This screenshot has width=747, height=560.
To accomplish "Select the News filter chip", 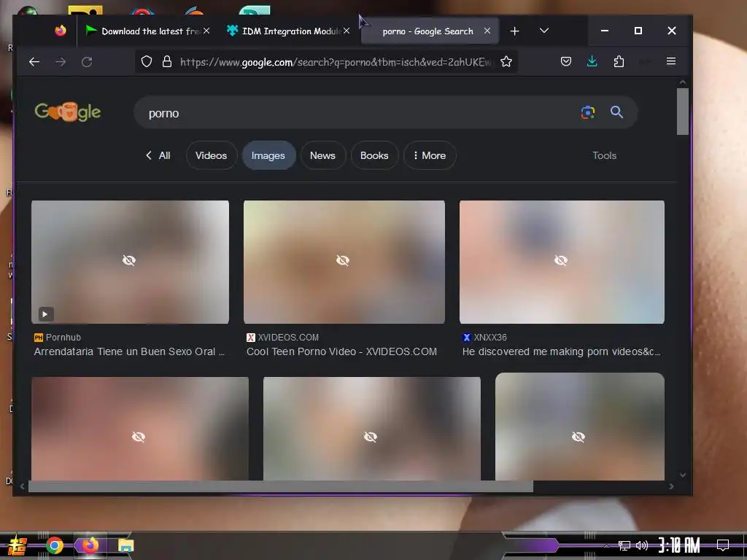I will 322,155.
